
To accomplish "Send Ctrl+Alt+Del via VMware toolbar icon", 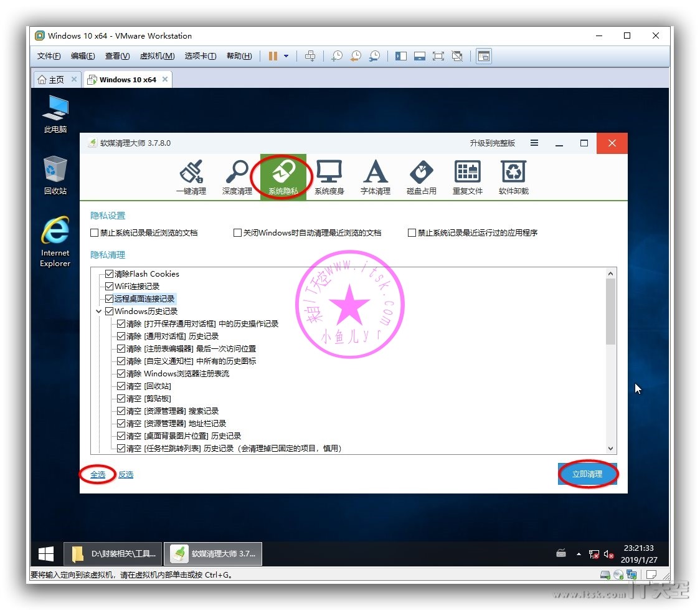I will click(x=310, y=56).
